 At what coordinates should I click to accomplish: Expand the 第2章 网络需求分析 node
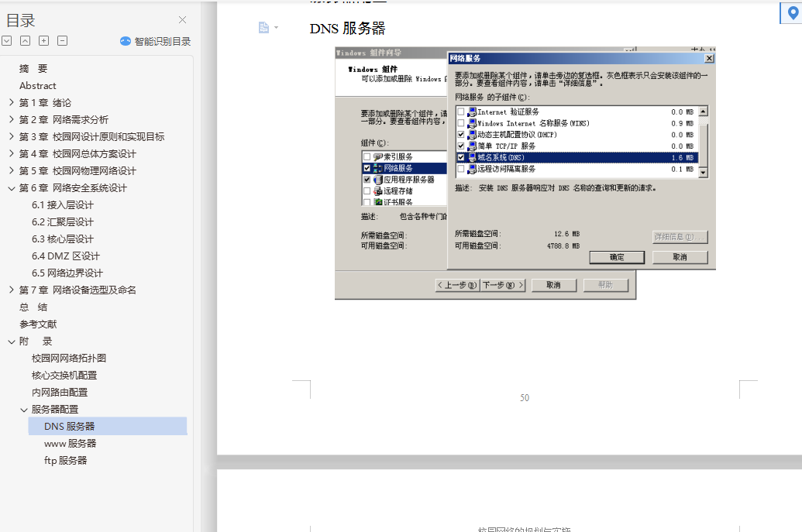coord(12,119)
